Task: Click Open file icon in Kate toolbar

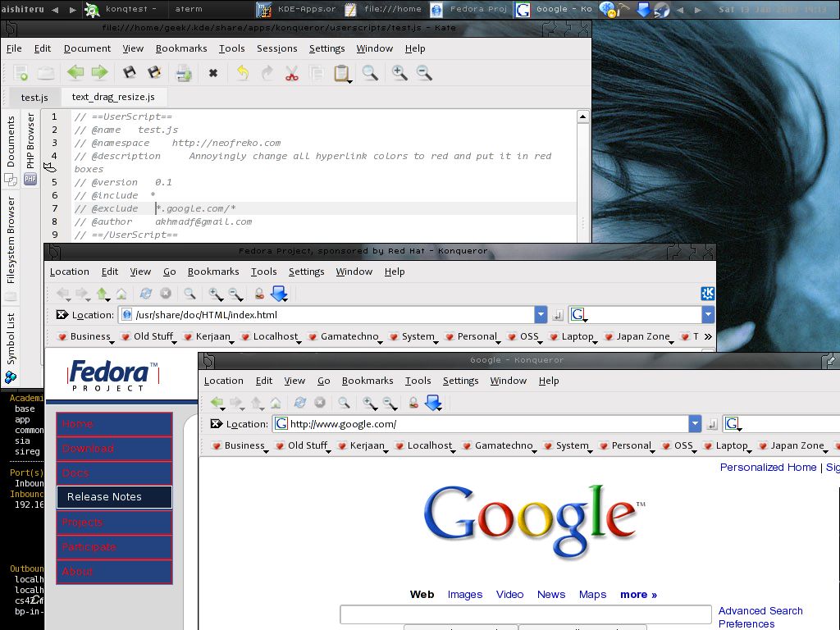Action: coord(46,73)
